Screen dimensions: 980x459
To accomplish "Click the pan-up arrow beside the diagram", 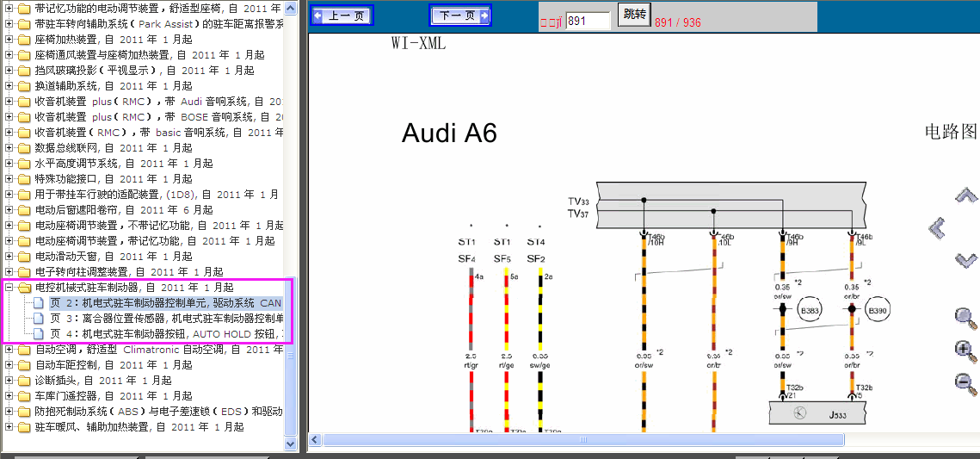I will (x=966, y=195).
